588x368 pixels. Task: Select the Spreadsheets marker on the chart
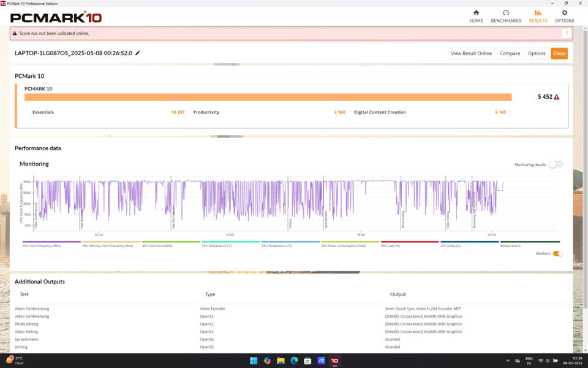coord(326,220)
